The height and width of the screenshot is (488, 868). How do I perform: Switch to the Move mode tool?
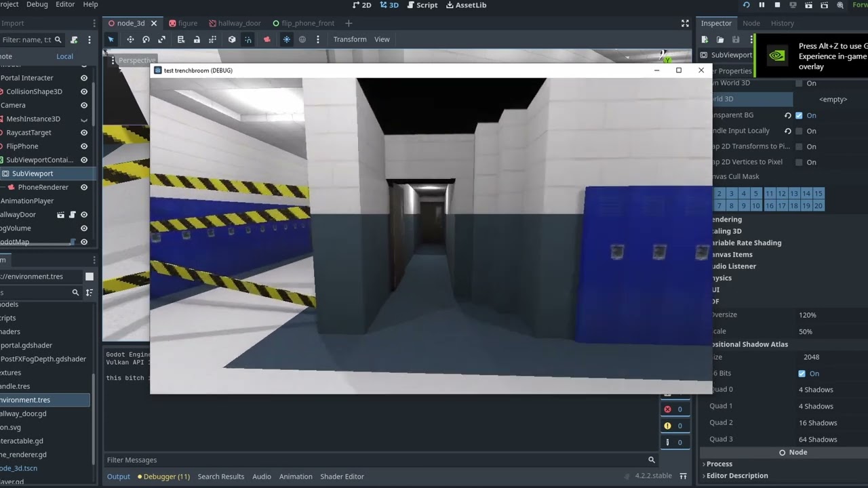(130, 39)
